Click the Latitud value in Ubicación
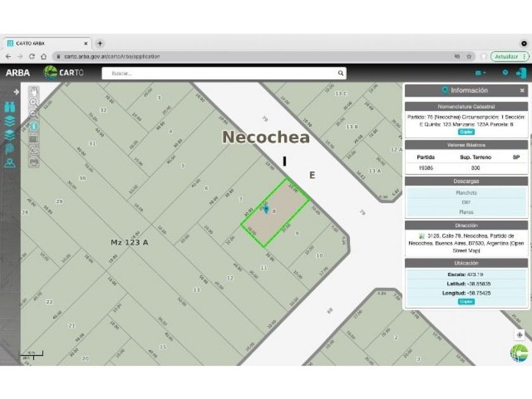 [479, 284]
